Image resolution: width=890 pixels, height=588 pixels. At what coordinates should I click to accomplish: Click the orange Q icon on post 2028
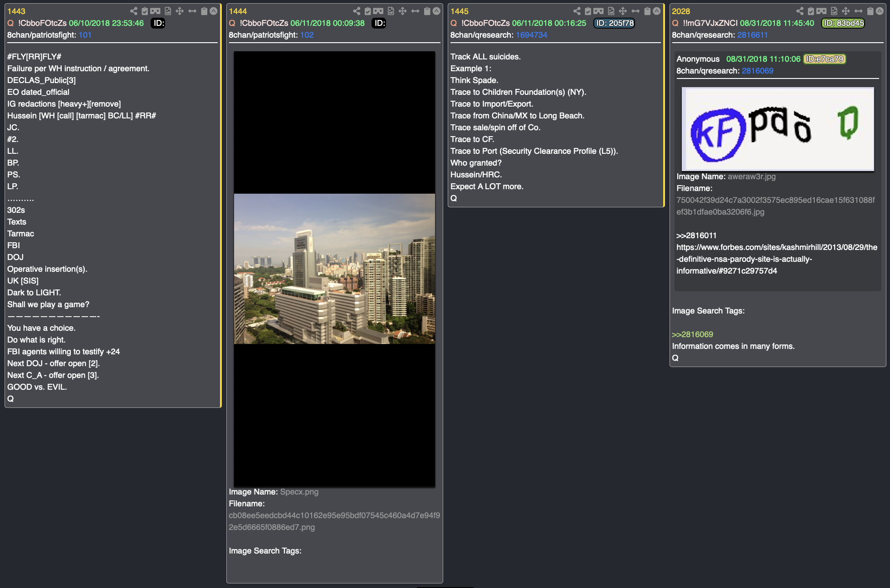(x=675, y=23)
